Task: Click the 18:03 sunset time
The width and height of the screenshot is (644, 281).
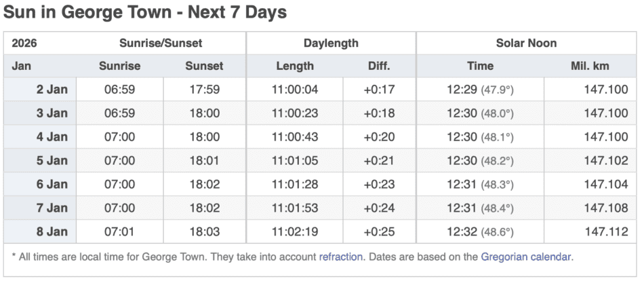Action: [204, 232]
